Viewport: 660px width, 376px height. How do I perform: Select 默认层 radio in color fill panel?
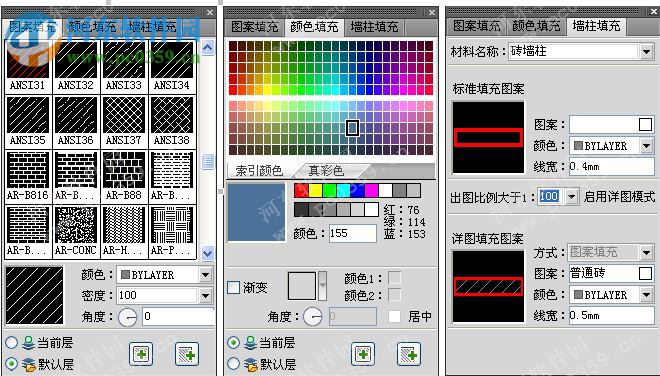point(233,363)
